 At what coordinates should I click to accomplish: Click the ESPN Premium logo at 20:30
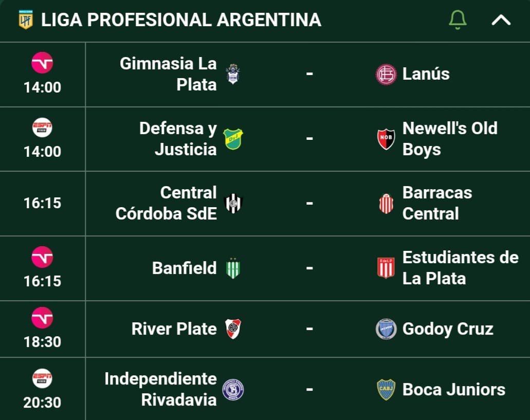[42, 378]
